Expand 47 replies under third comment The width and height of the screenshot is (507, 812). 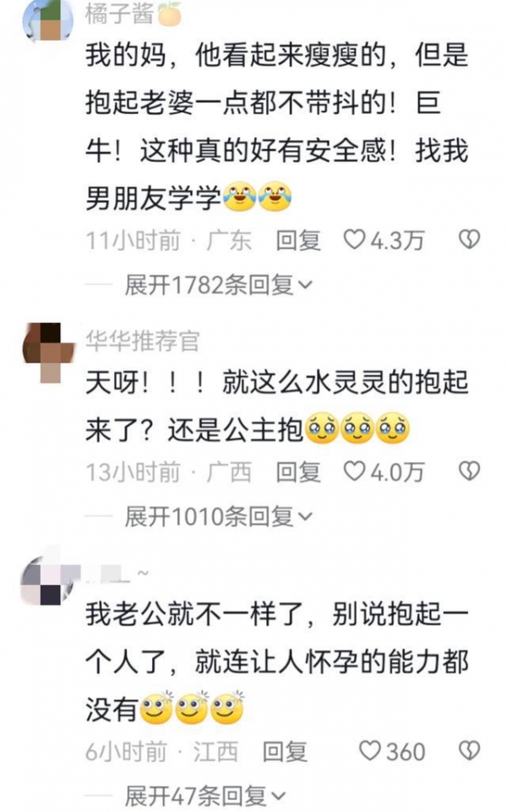tap(205, 796)
